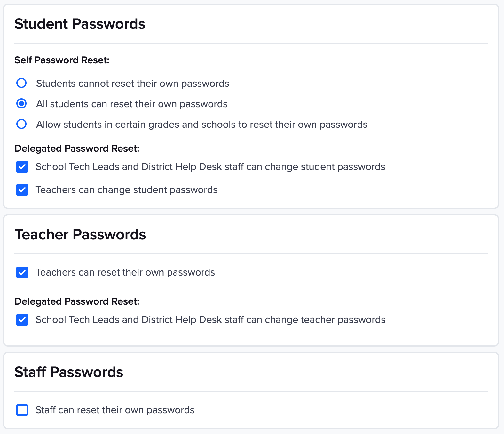This screenshot has width=504, height=434.
Task: Click the checkbox beside Staff reset option
Action: tap(22, 410)
